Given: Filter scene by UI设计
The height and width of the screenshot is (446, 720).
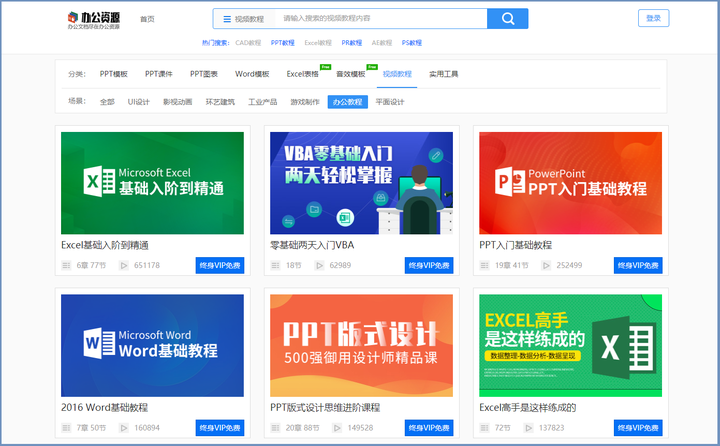Looking at the screenshot, I should coord(139,102).
